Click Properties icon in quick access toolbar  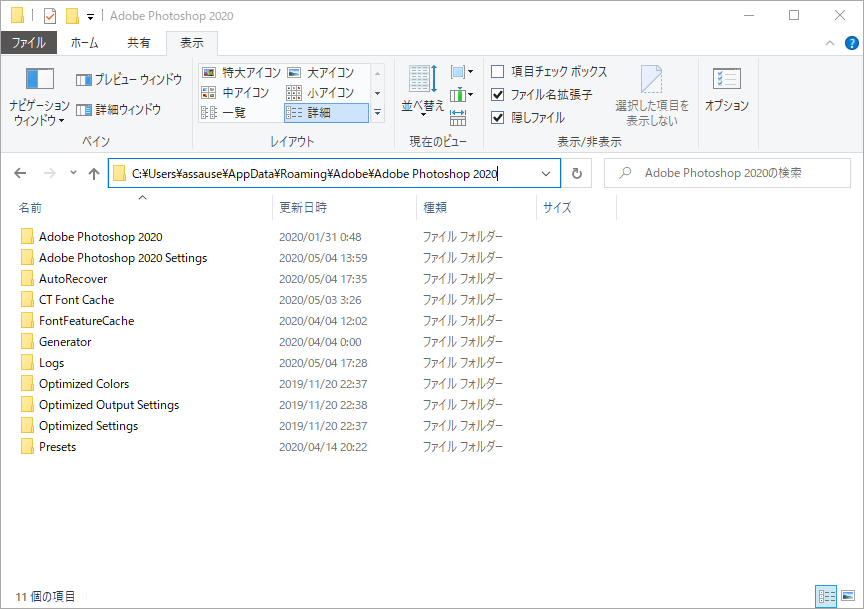pyautogui.click(x=50, y=16)
